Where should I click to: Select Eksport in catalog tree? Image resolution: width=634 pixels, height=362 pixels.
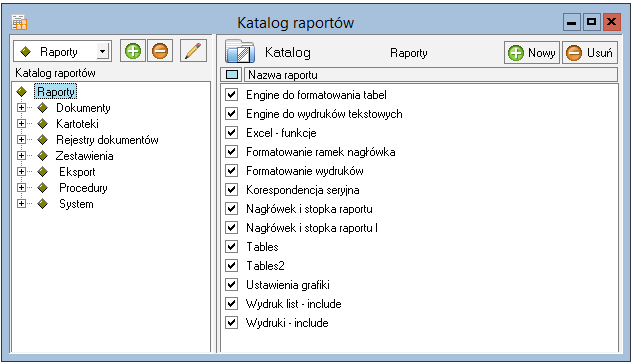click(77, 172)
